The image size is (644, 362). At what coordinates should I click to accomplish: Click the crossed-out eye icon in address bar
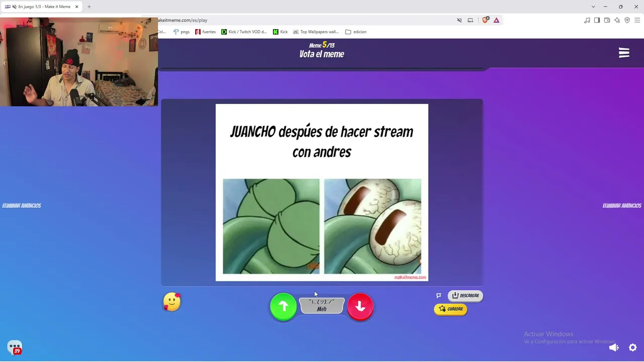(x=459, y=20)
